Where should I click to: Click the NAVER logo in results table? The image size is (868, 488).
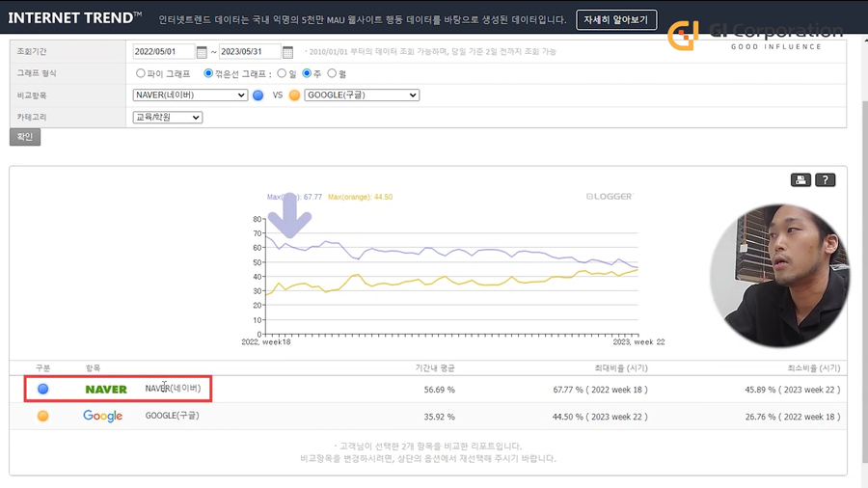(106, 390)
